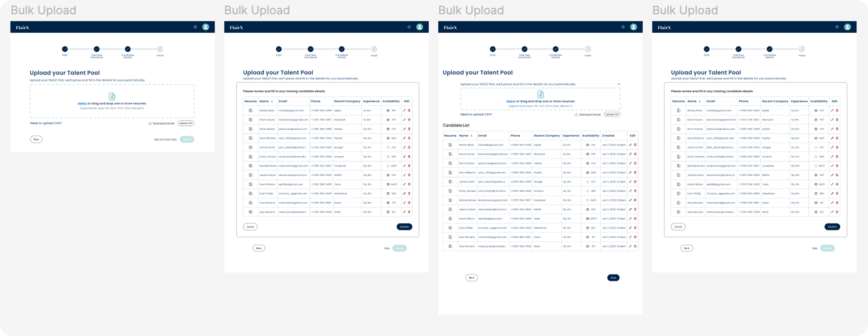Click the Created column header in the Candidate List

coord(608,136)
